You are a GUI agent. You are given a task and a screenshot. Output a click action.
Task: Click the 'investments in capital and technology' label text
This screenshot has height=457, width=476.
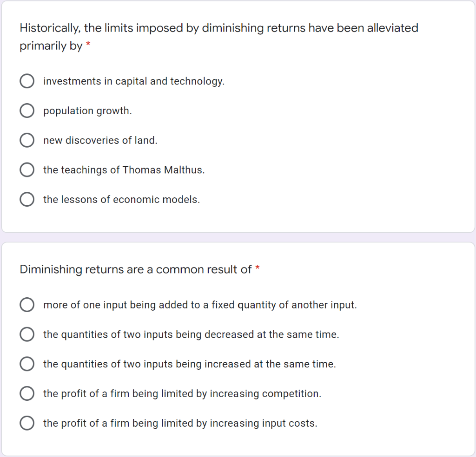click(x=134, y=81)
